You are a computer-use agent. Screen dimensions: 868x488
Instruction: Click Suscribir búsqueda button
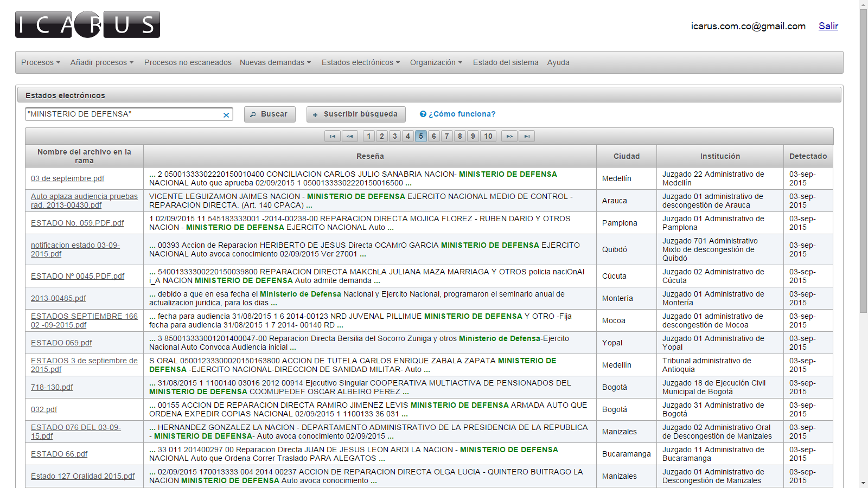point(356,114)
